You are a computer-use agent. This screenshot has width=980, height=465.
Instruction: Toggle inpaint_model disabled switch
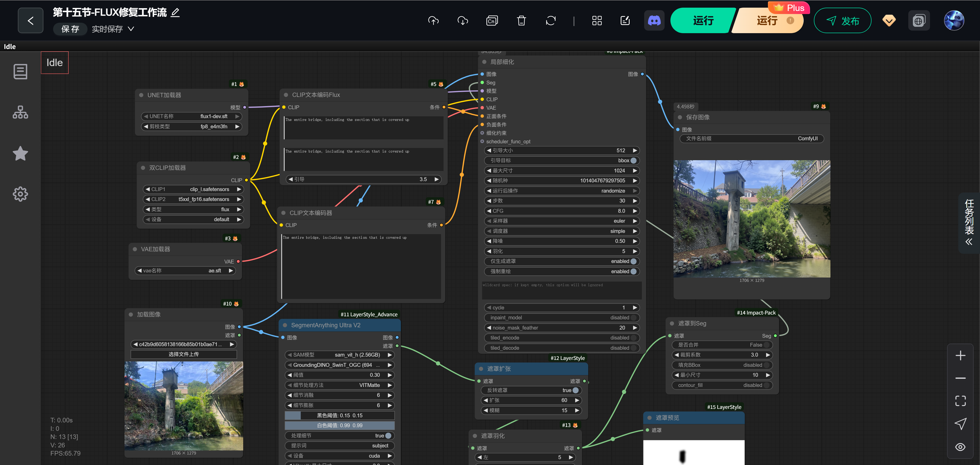pos(633,318)
